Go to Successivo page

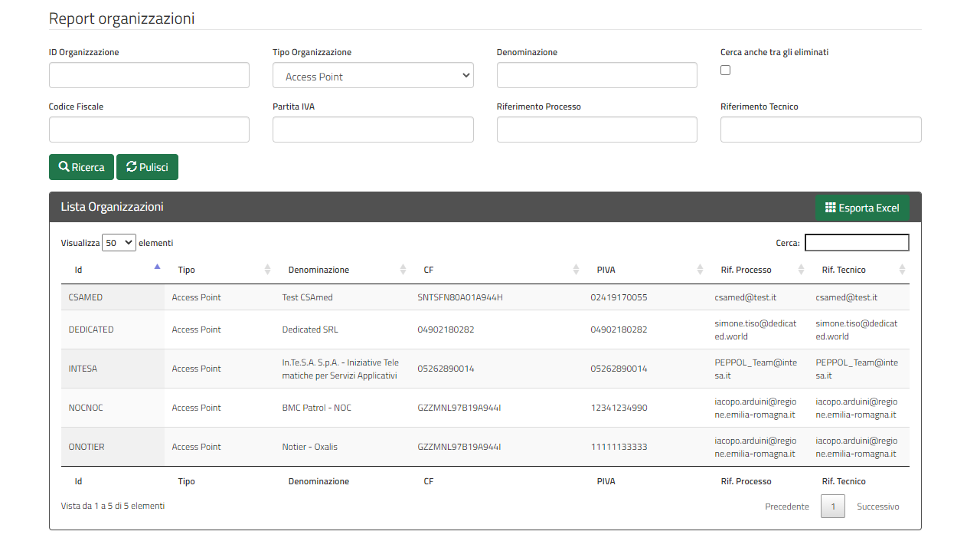pyautogui.click(x=878, y=507)
